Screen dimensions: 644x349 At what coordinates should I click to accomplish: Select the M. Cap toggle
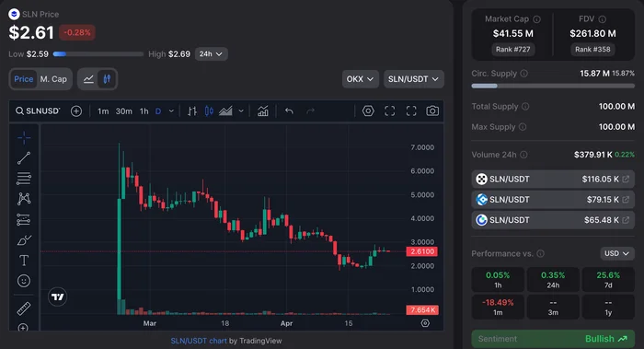(53, 79)
